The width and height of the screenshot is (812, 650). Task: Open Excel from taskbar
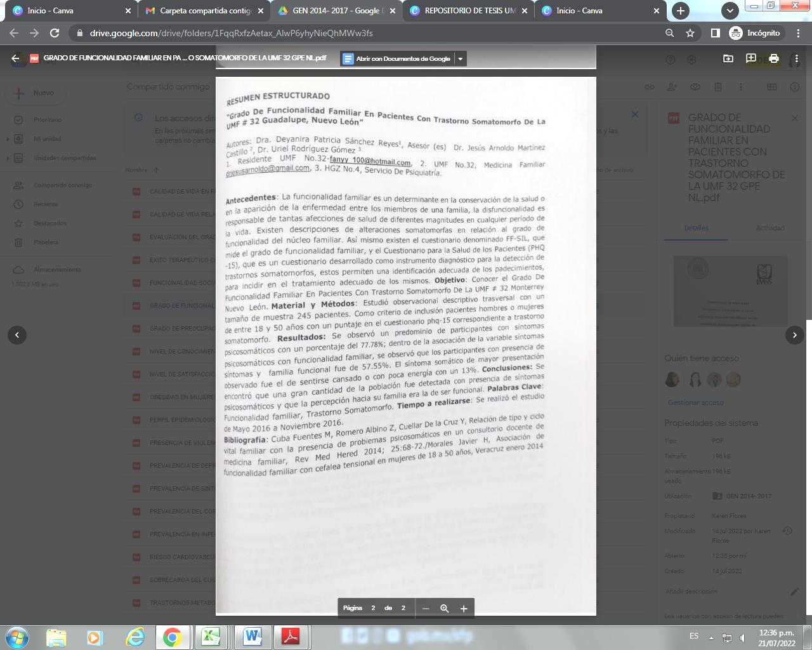tap(211, 637)
